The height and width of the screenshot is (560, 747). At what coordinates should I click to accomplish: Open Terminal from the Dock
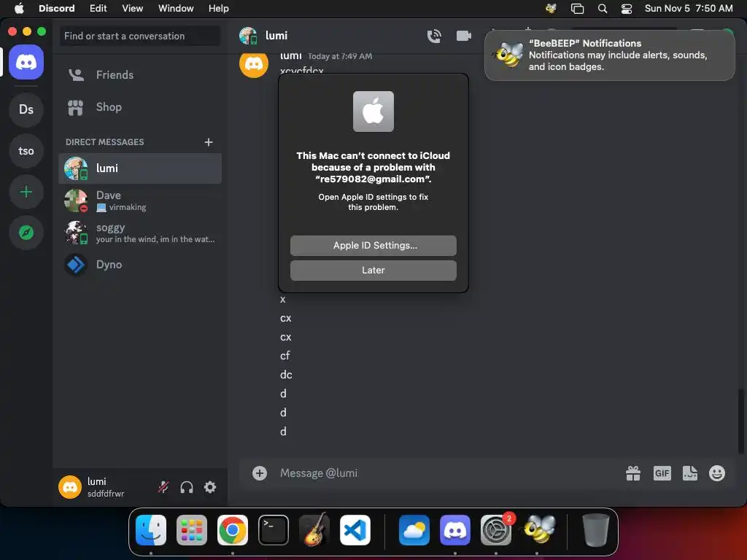tap(274, 530)
